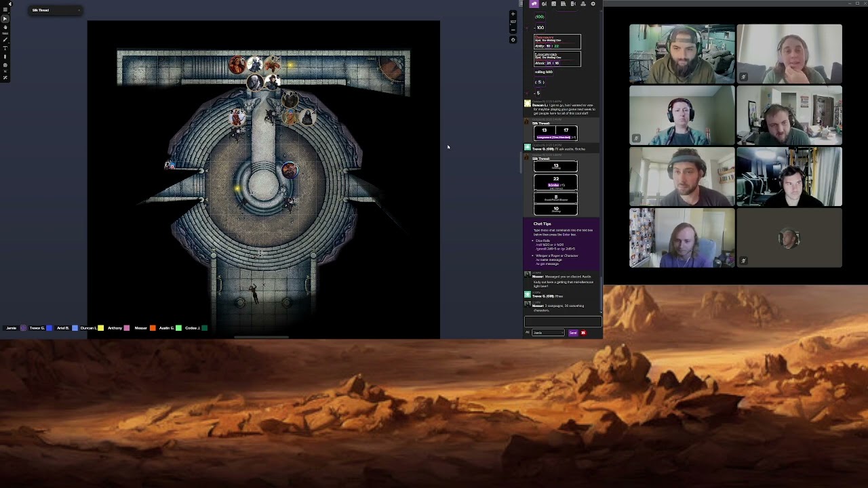Switch to the Chat tab

(x=534, y=4)
